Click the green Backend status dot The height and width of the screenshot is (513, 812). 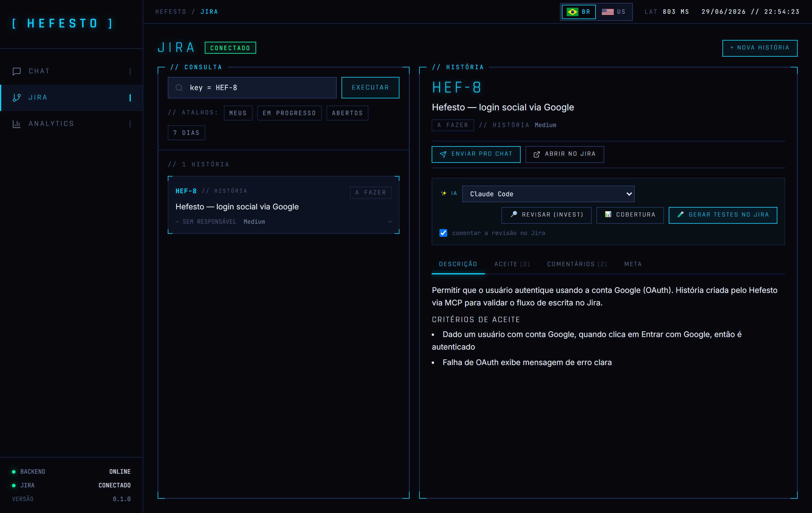[14, 472]
